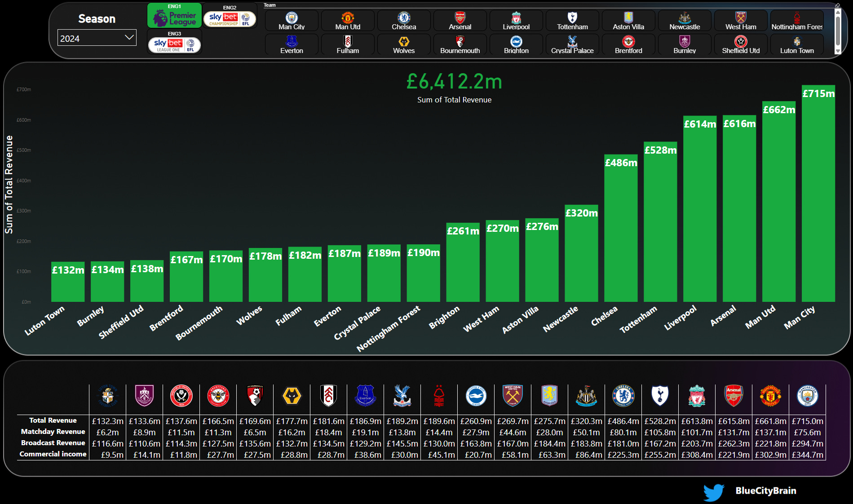Click the Brentford crest in table
The image size is (853, 504).
click(218, 396)
